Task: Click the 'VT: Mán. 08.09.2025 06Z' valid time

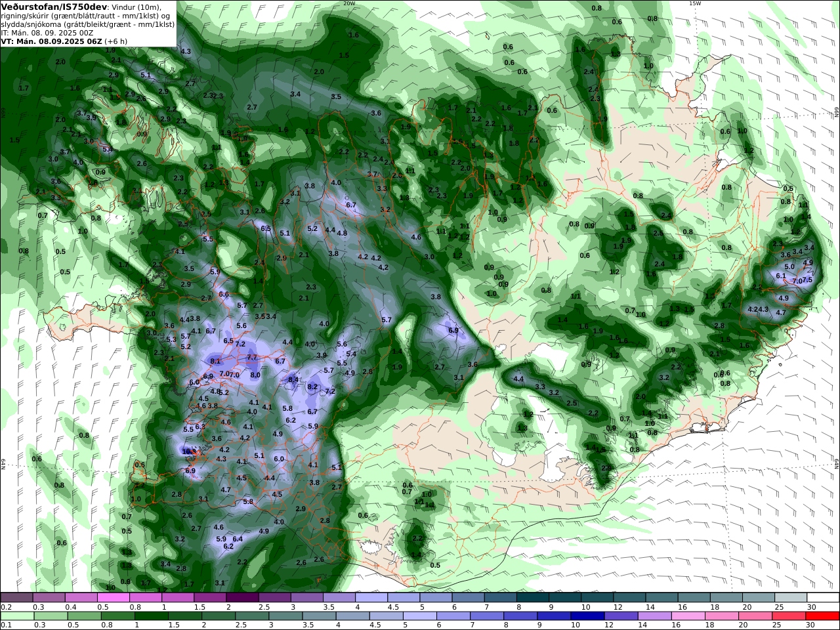Action: (x=52, y=41)
